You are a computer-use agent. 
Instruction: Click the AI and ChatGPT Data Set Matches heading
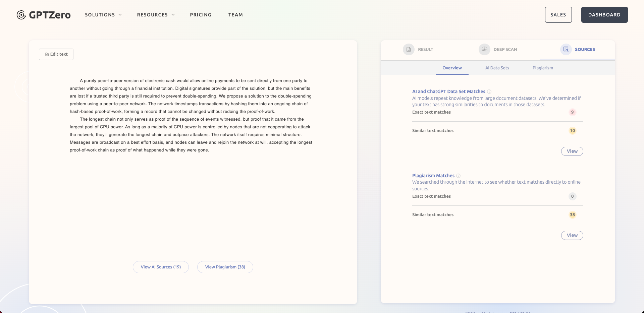click(449, 92)
